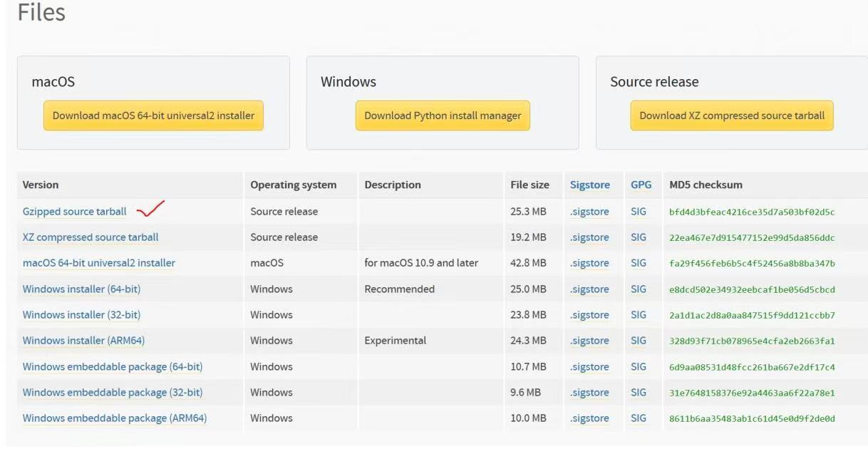Open XZ compressed source tarball table link
This screenshot has width=868, height=449.
pos(91,237)
